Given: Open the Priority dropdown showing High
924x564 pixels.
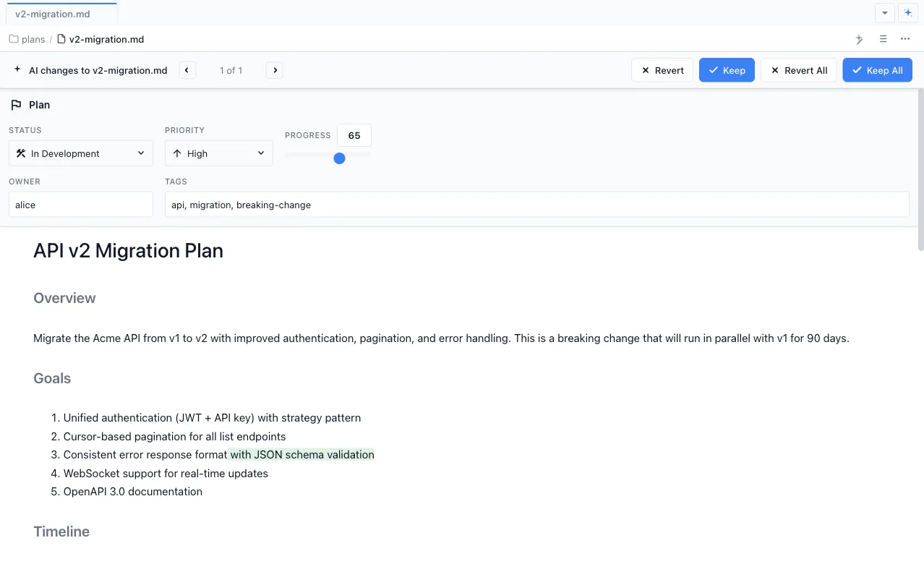Looking at the screenshot, I should coord(218,153).
